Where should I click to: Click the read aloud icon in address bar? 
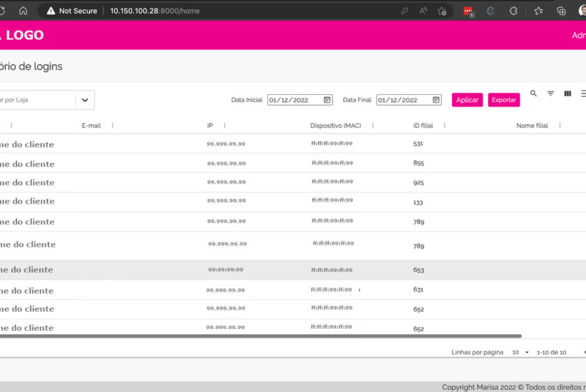[423, 11]
